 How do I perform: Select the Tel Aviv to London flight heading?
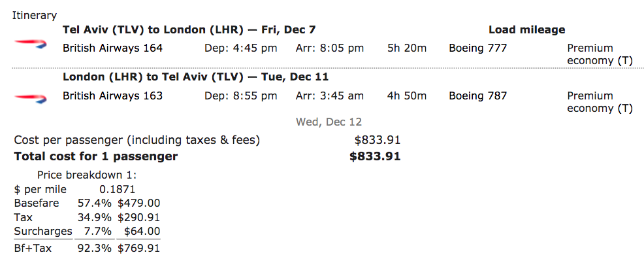189,29
